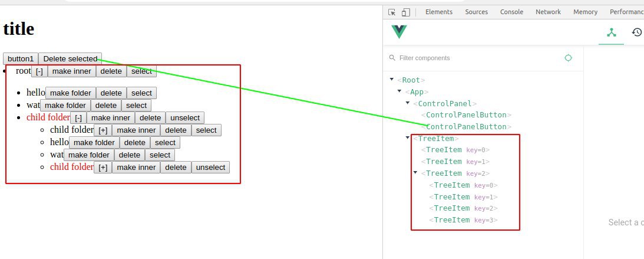This screenshot has width=644, height=259.
Task: Make inner in nested red child folder
Action: [136, 168]
